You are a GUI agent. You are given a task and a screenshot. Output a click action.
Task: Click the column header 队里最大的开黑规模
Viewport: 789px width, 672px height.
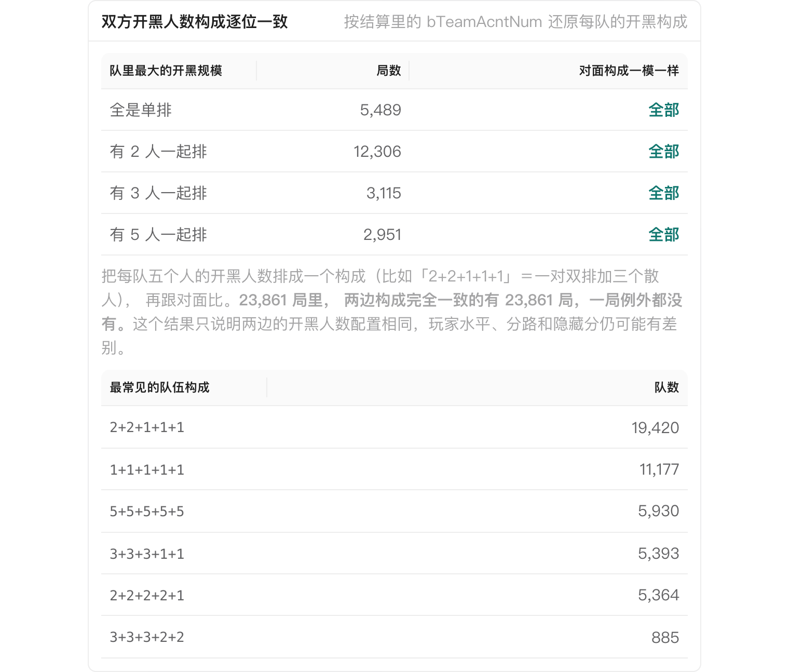tap(166, 71)
